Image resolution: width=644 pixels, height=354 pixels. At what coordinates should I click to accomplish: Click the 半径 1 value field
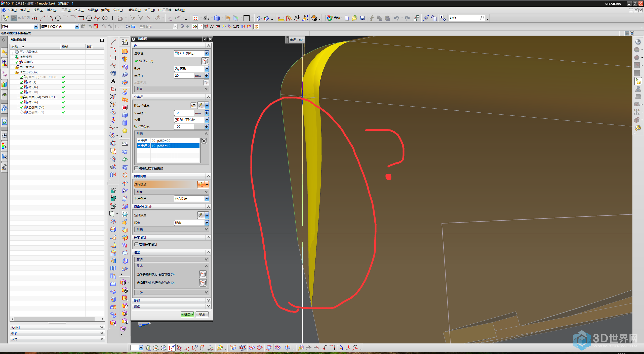click(184, 76)
